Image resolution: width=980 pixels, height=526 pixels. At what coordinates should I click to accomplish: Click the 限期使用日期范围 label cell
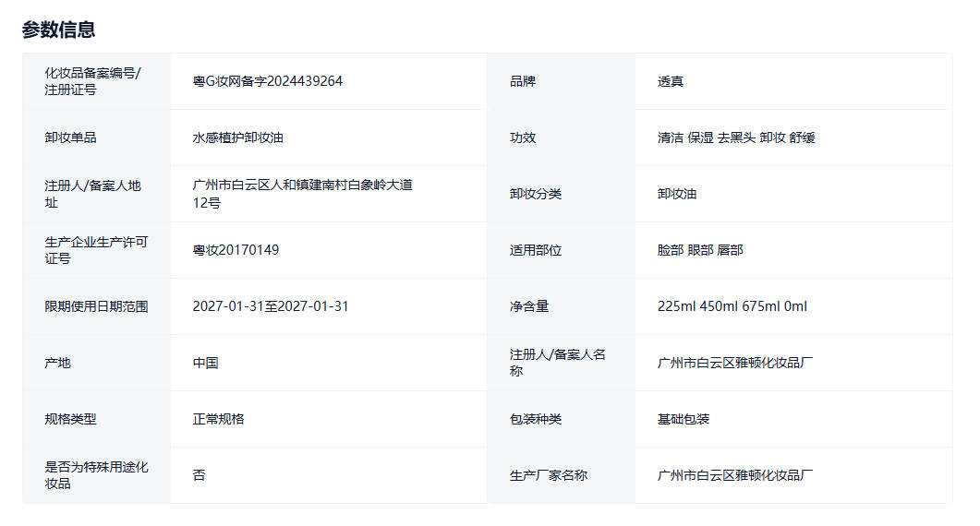pos(96,306)
